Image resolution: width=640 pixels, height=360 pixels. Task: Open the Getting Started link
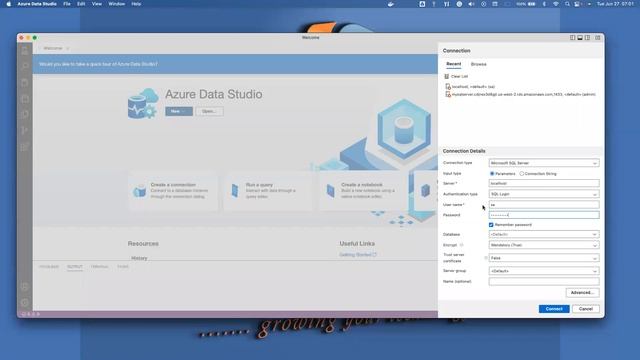click(x=358, y=255)
